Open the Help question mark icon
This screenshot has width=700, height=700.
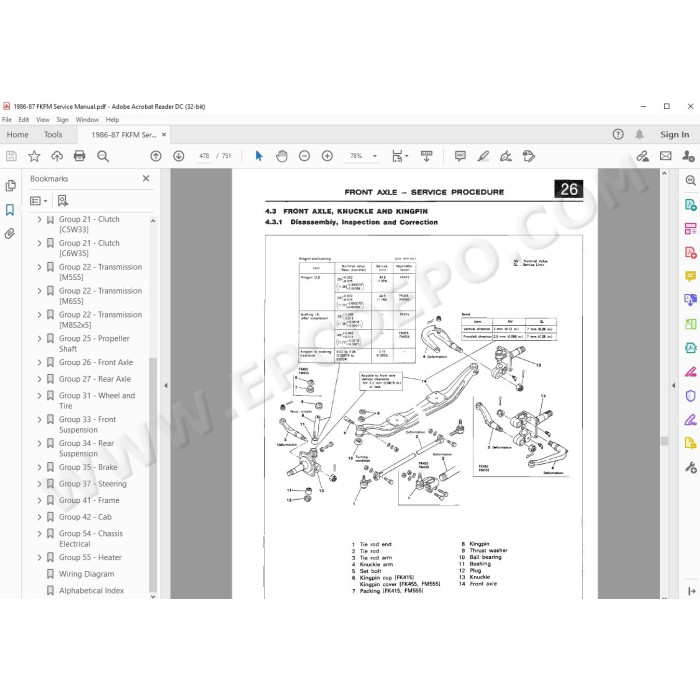point(618,134)
